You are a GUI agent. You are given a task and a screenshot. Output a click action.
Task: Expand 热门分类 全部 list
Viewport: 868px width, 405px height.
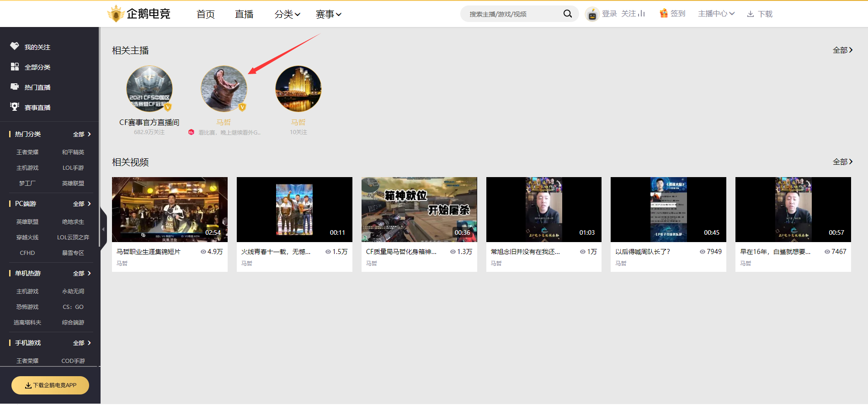[82, 134]
